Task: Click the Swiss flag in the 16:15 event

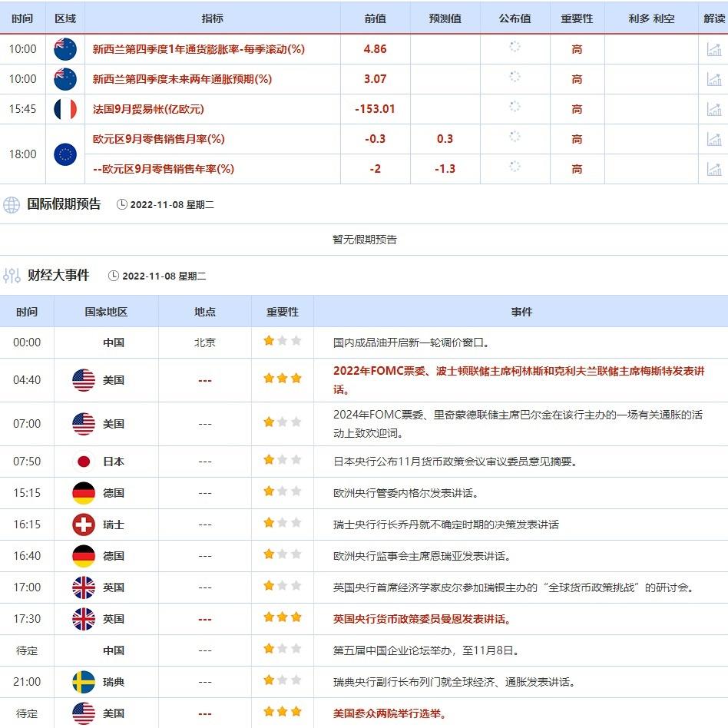Action: pos(83,524)
